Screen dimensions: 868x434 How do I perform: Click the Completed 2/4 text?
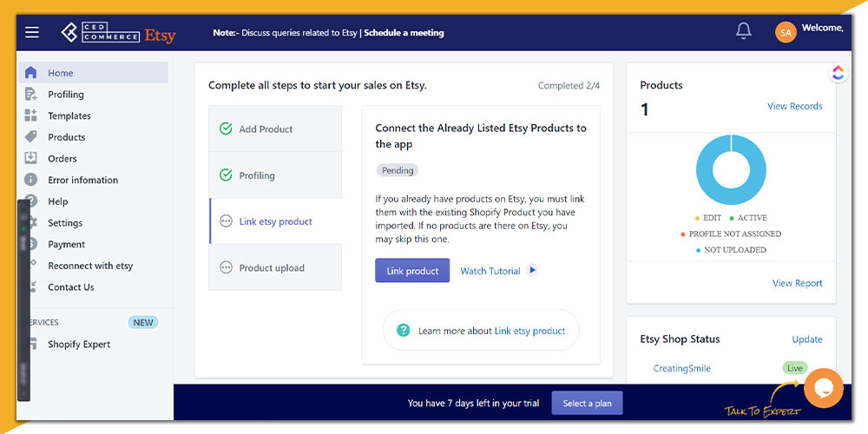tap(569, 86)
